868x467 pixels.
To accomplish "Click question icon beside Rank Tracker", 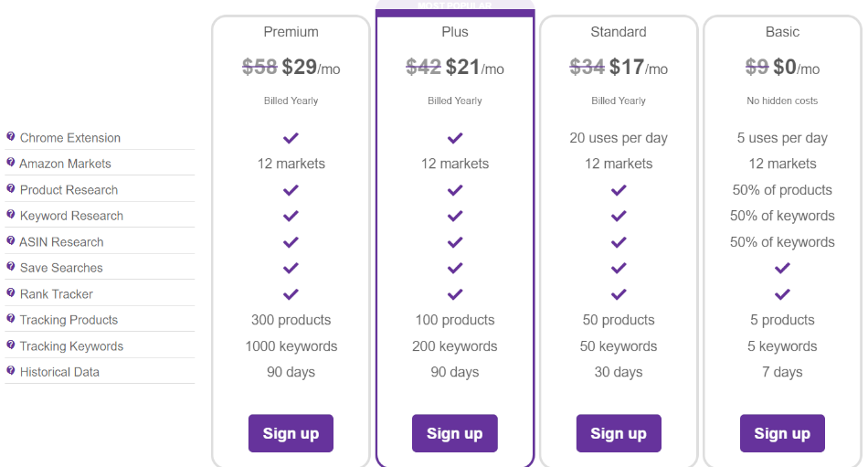I will [x=11, y=292].
